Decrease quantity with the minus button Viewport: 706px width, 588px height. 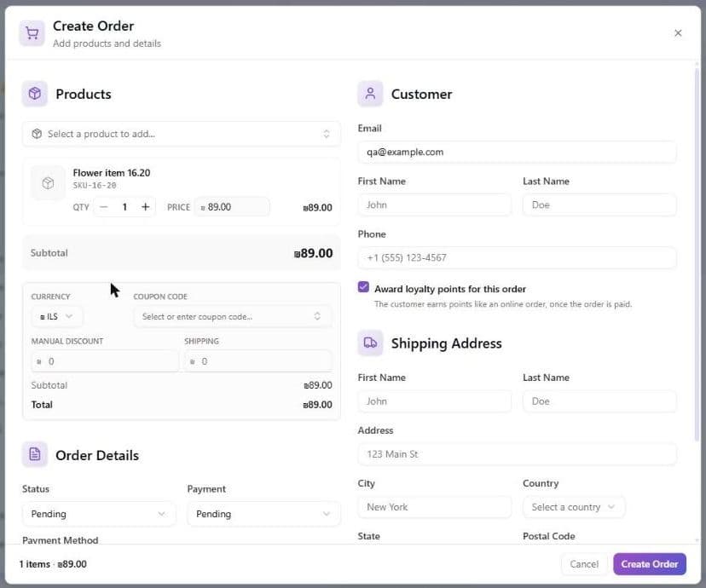(x=104, y=207)
